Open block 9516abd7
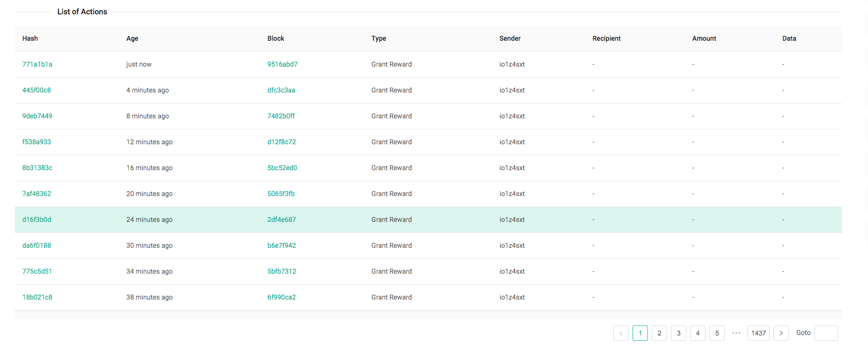 coord(282,64)
